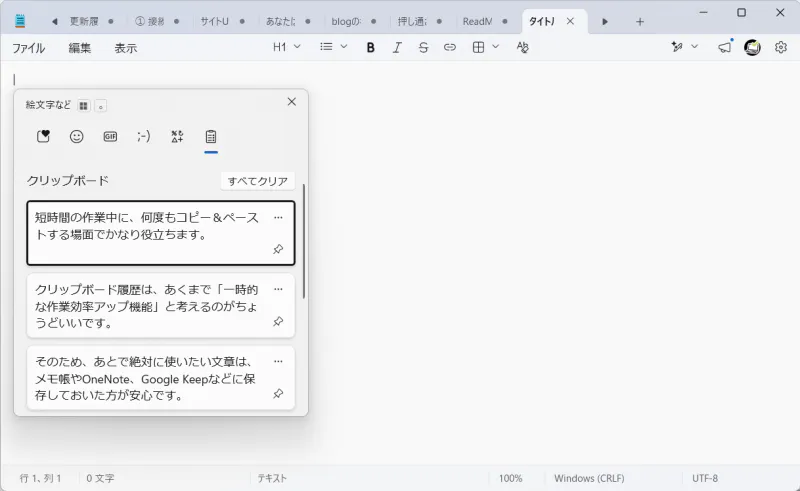Open the GIF tab
The height and width of the screenshot is (491, 800).
(x=110, y=136)
